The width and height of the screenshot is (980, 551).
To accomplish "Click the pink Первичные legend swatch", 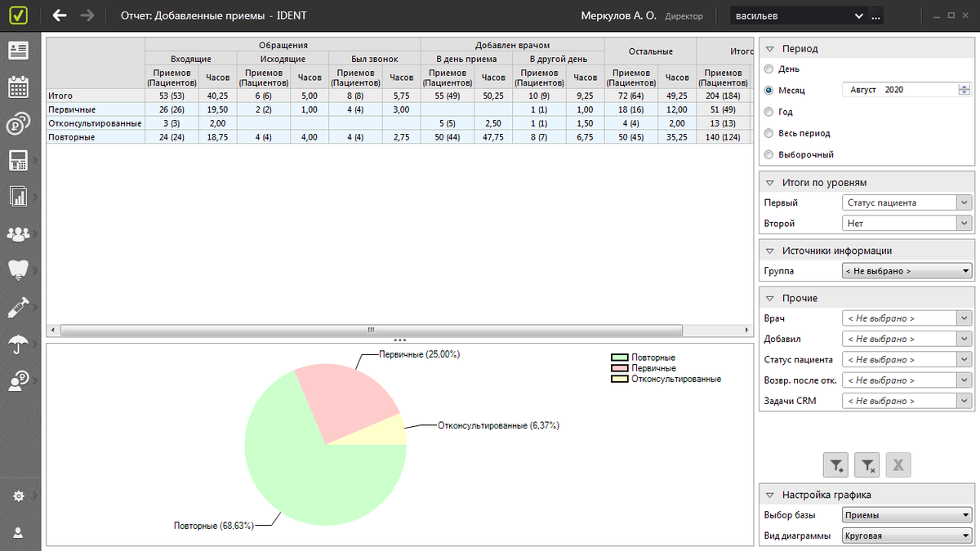I will [620, 368].
